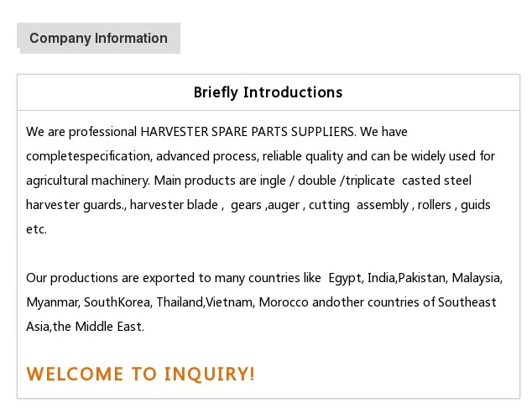
Task: Click the Company Information tab
Action: click(98, 38)
